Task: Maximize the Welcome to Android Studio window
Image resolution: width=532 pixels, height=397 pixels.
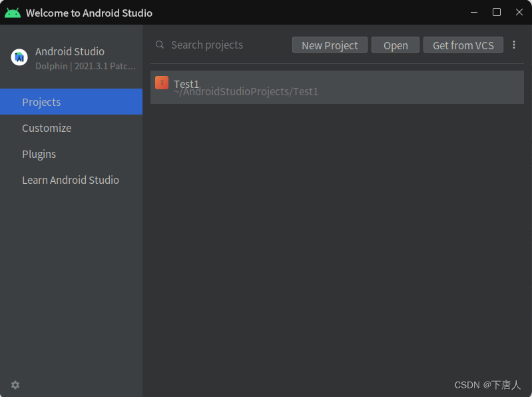Action: pyautogui.click(x=497, y=12)
